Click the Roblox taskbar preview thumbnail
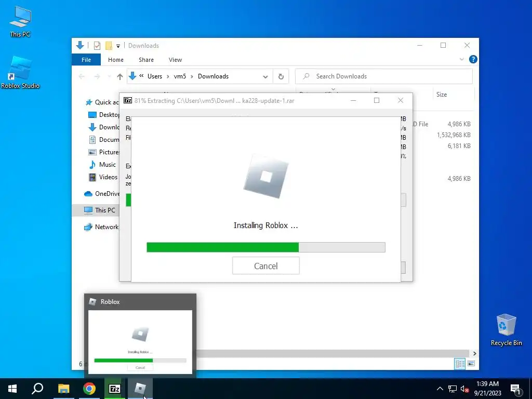This screenshot has height=399, width=532. coord(140,342)
